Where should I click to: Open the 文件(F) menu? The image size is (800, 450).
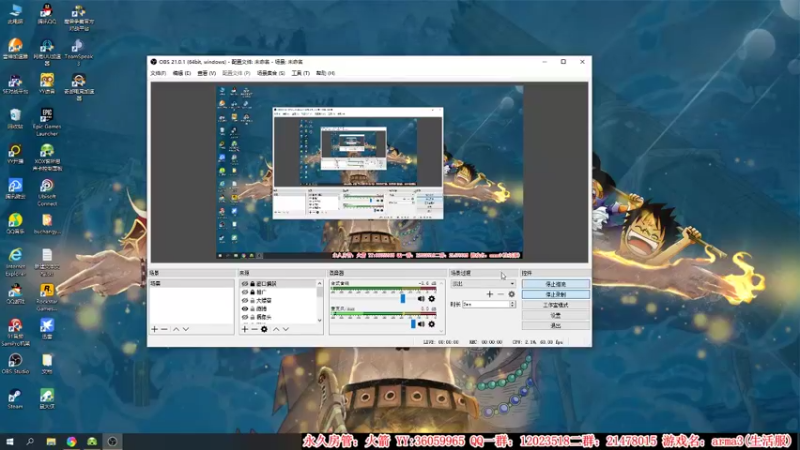coord(158,73)
